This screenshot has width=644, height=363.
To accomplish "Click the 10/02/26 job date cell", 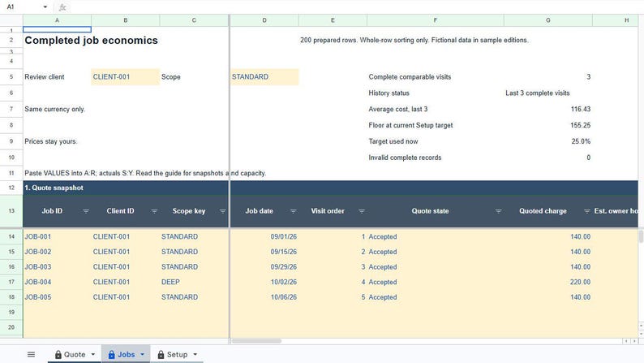I will (x=264, y=282).
